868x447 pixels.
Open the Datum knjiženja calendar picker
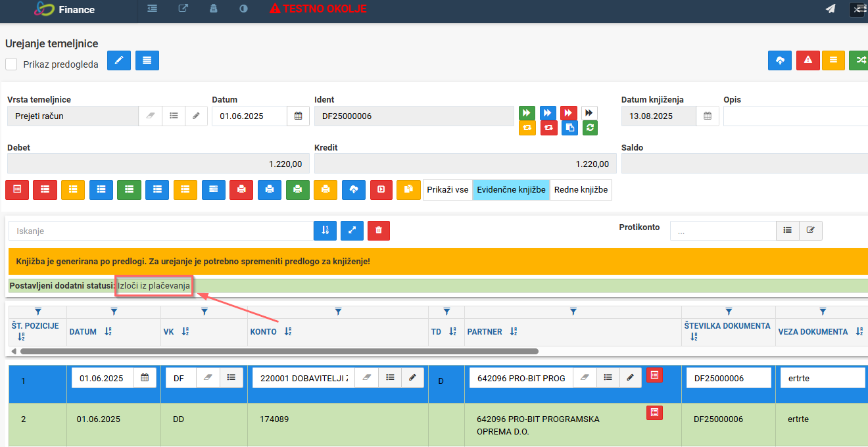[708, 116]
